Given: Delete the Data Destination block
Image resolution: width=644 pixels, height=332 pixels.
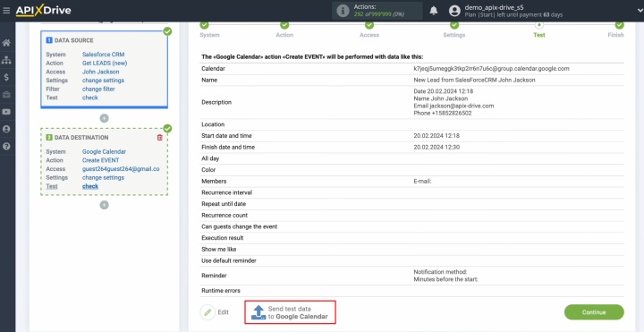Looking at the screenshot, I should [160, 138].
